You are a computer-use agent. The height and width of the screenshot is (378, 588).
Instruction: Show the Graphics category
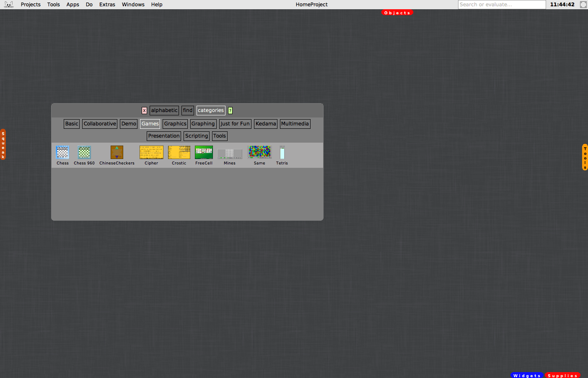click(175, 124)
